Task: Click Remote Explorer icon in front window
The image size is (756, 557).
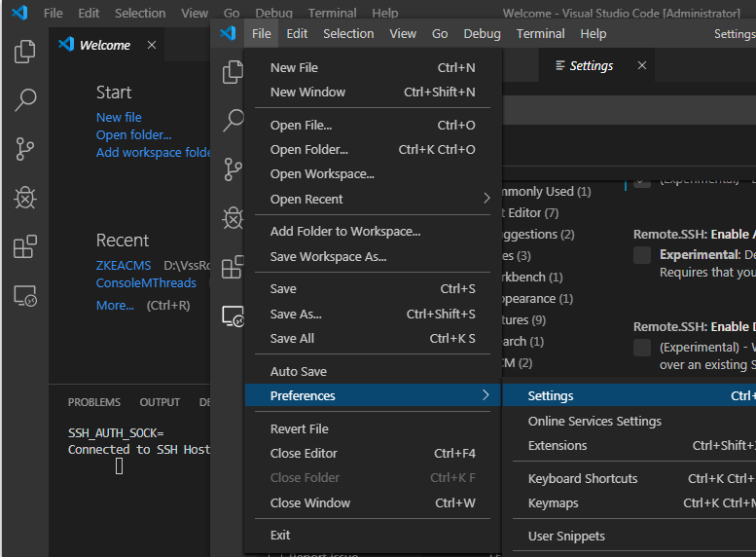Action: tap(233, 316)
